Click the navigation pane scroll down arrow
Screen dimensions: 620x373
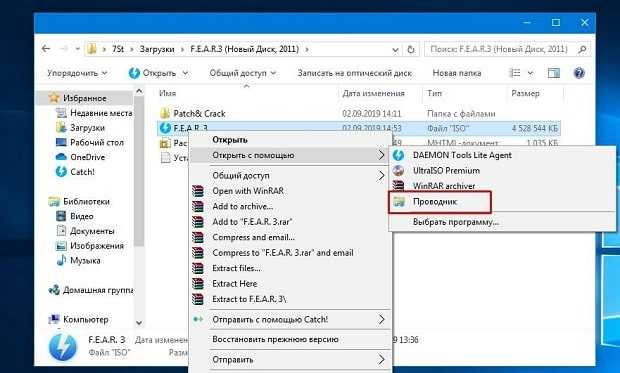tap(139, 323)
